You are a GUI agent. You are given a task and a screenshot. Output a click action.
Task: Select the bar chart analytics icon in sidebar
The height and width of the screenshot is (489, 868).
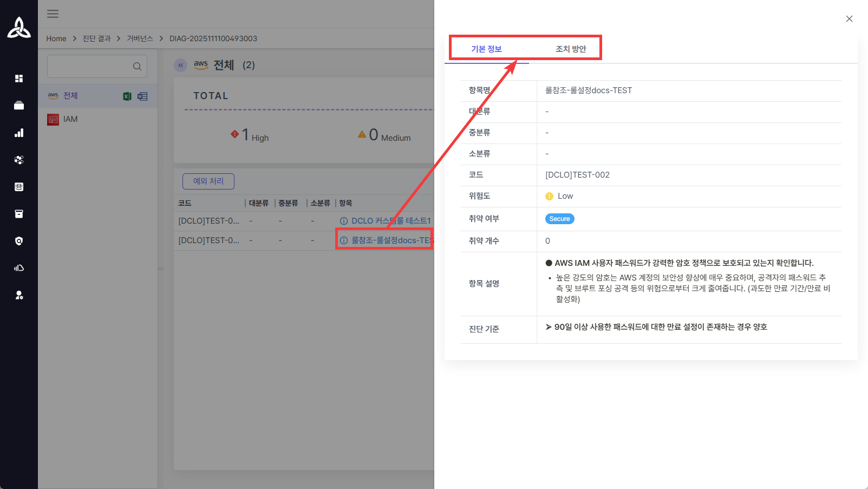(x=19, y=133)
